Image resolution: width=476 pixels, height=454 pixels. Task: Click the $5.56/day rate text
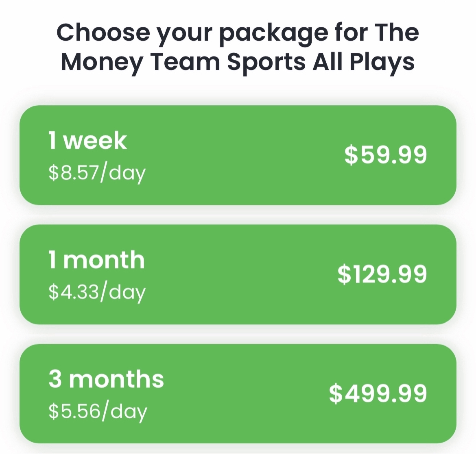[98, 411]
